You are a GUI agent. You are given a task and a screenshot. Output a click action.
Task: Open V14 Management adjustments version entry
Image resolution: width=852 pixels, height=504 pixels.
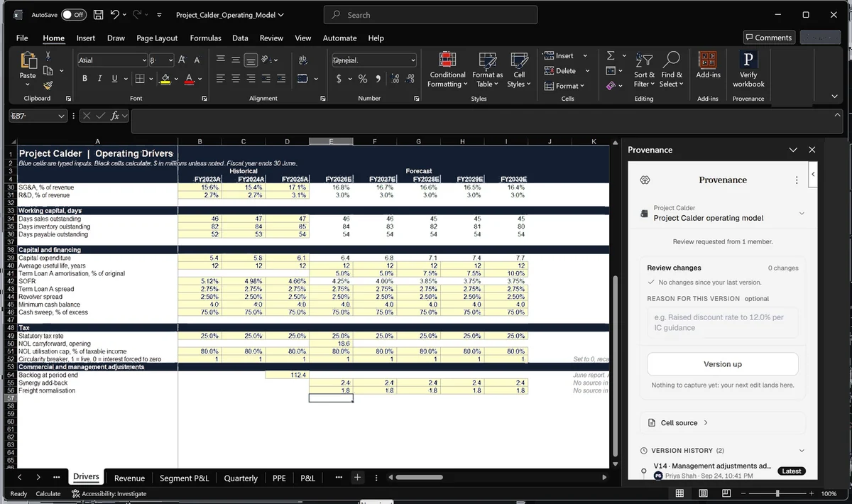tap(713, 470)
